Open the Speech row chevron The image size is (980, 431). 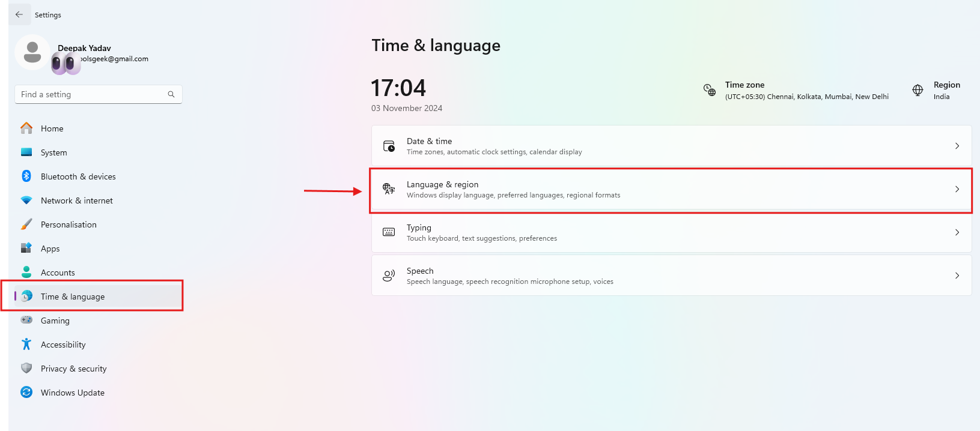(957, 276)
